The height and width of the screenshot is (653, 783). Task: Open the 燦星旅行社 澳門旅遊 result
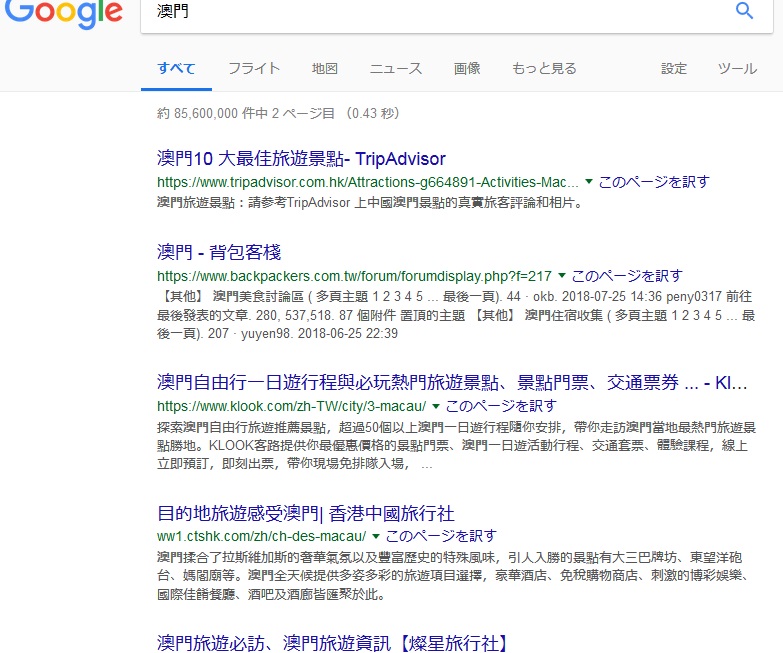332,642
